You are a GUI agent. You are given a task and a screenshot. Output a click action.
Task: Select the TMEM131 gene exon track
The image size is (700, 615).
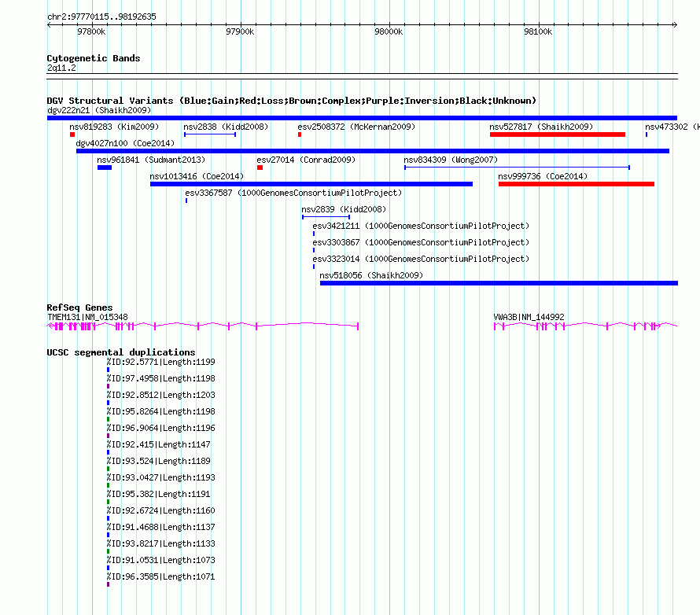click(203, 326)
